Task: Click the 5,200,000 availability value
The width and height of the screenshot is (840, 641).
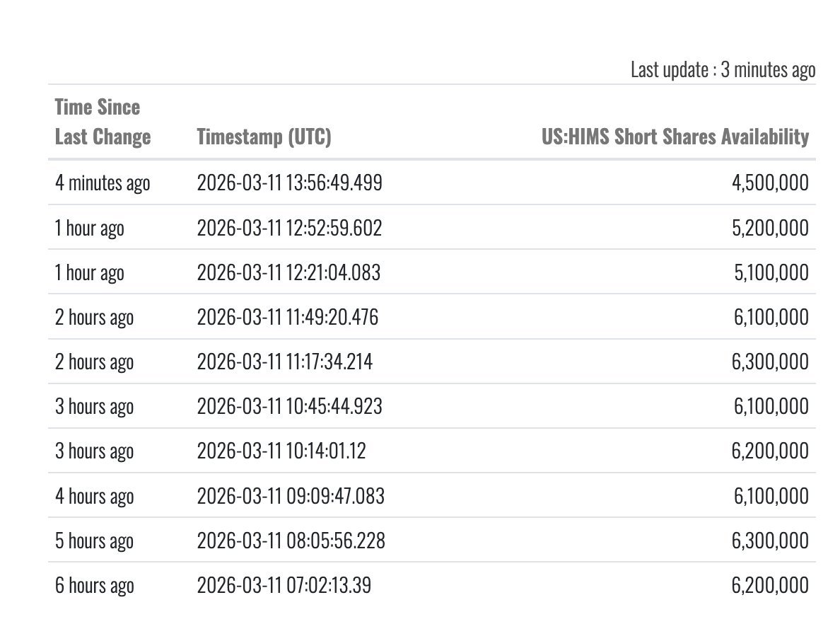Action: click(x=770, y=228)
